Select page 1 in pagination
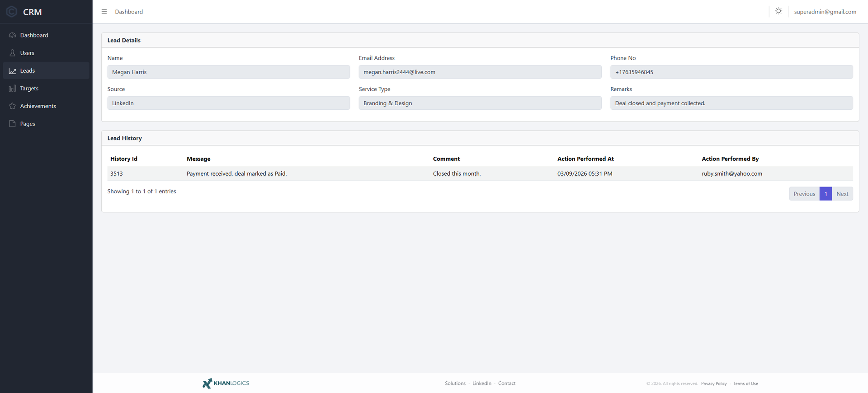 (x=826, y=194)
